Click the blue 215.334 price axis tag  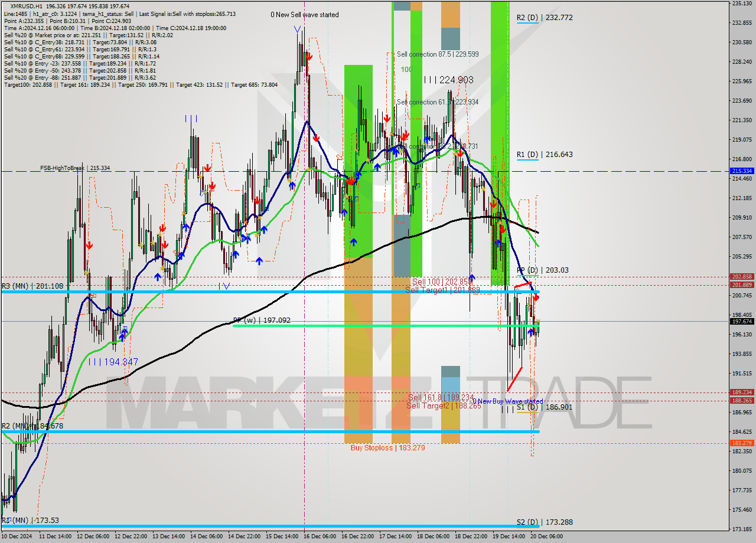tap(742, 171)
